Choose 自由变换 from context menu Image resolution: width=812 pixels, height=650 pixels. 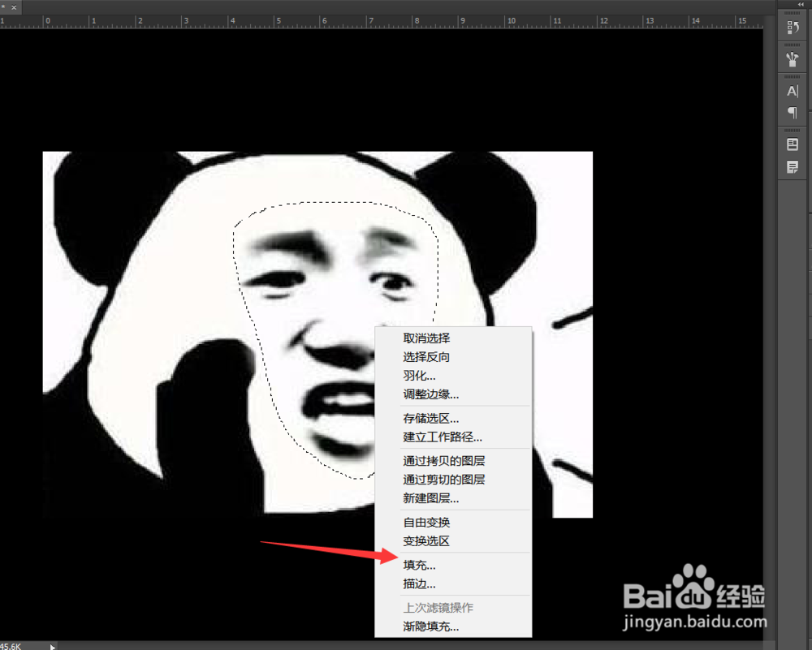click(x=453, y=522)
